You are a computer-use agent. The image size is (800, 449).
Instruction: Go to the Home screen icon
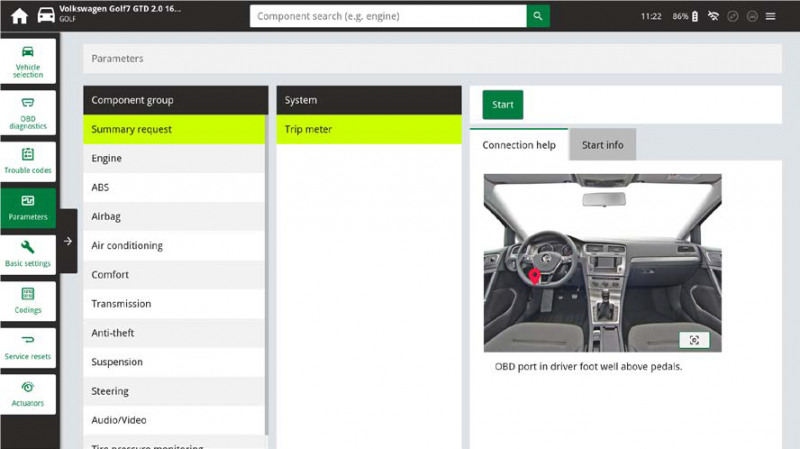(x=19, y=16)
